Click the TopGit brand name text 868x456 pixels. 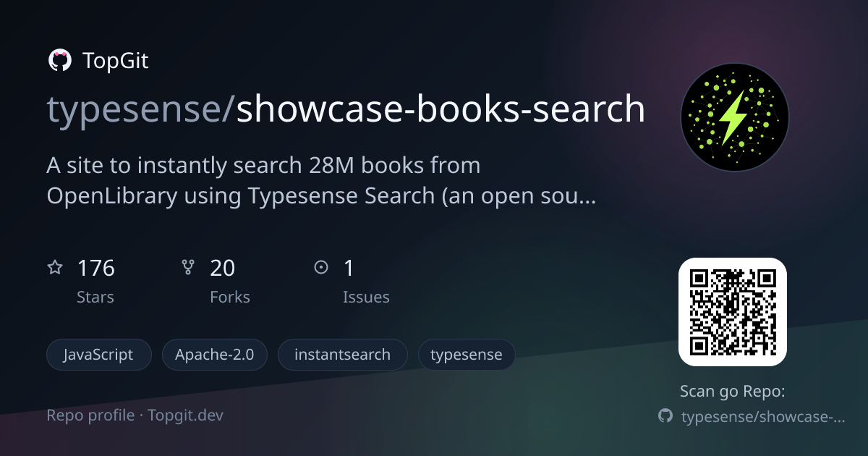click(x=116, y=61)
